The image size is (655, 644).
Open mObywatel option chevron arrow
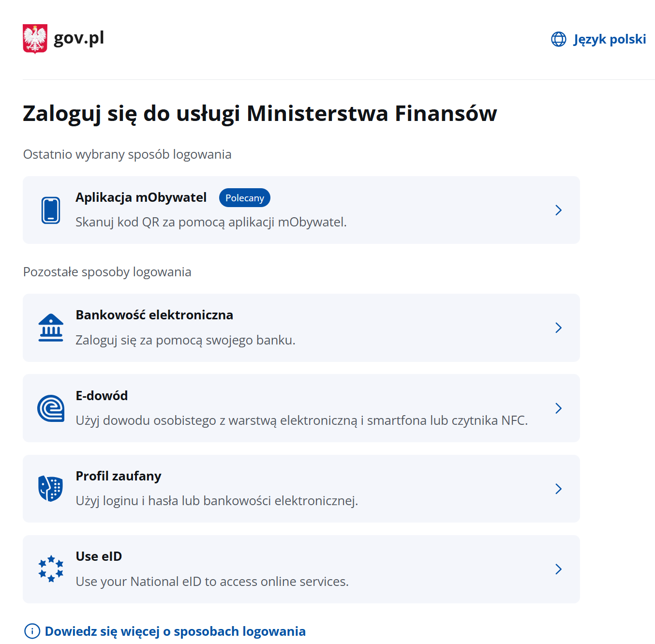[559, 210]
